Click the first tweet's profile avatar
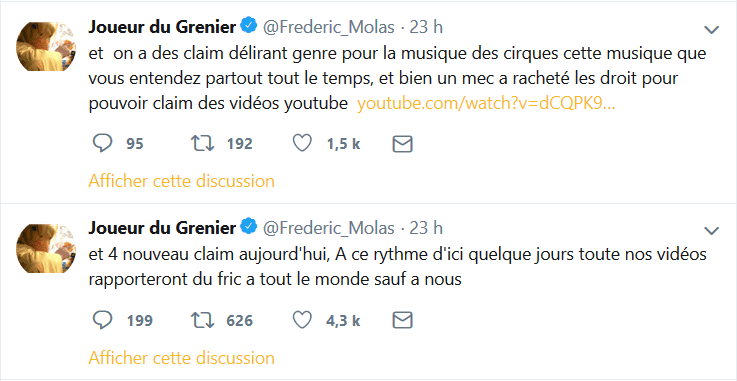 tap(46, 46)
